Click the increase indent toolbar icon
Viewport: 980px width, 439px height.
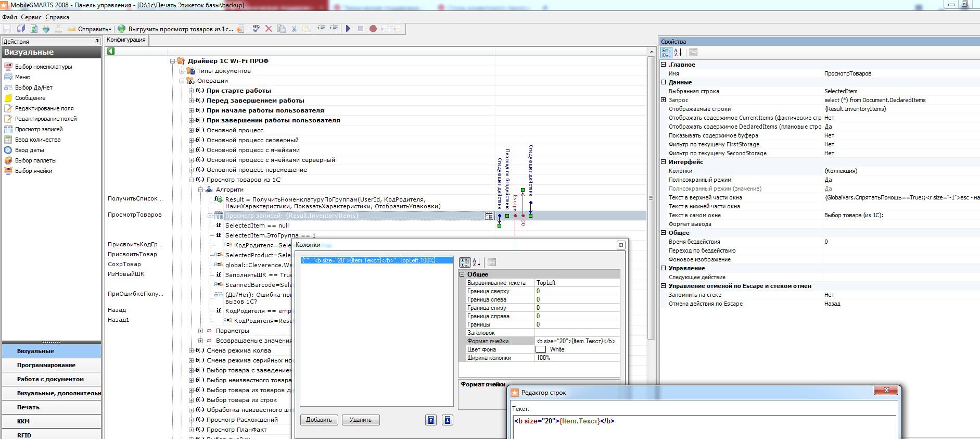[321, 29]
